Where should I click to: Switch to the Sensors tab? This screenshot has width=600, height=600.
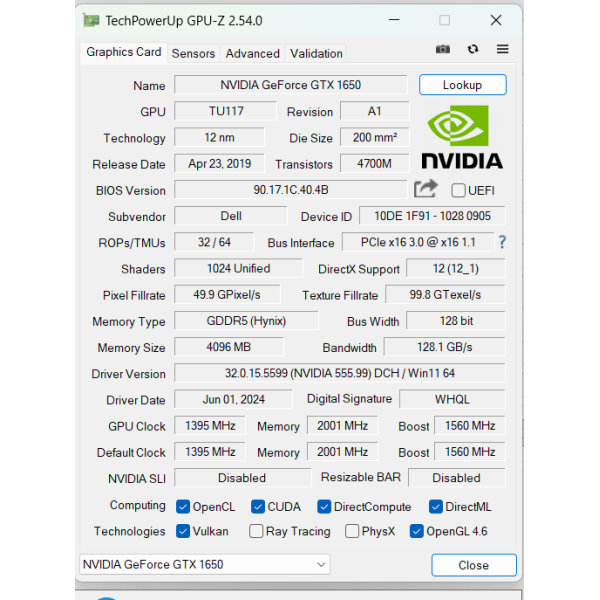[193, 54]
